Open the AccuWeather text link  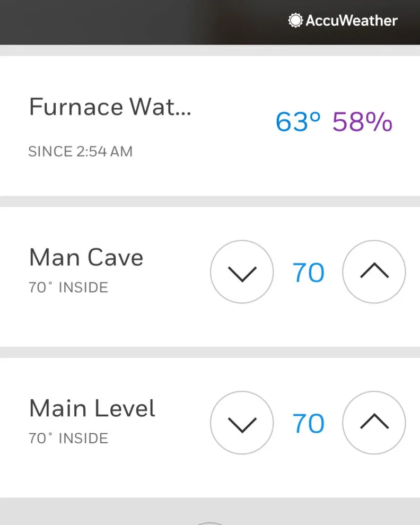point(352,21)
